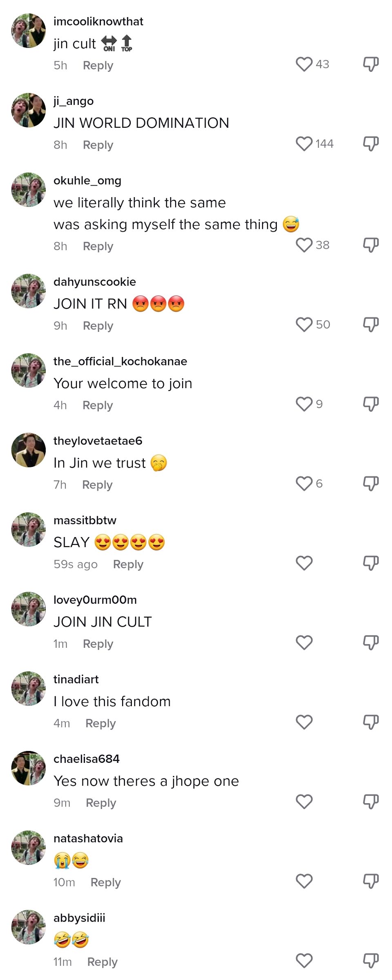392x980 pixels.
Task: Dislike chaelisa684's jhope comment
Action: point(371,802)
